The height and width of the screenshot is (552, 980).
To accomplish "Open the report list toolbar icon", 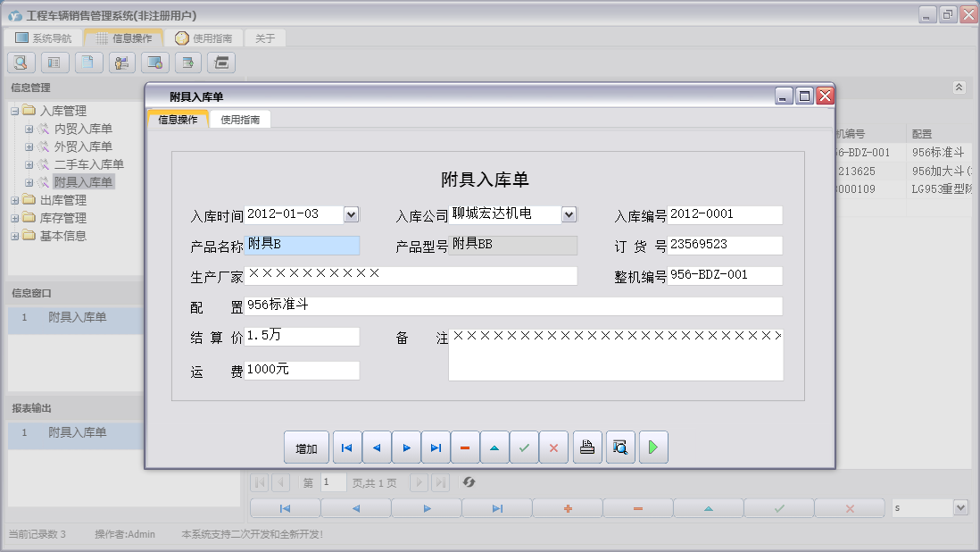I will pyautogui.click(x=54, y=62).
